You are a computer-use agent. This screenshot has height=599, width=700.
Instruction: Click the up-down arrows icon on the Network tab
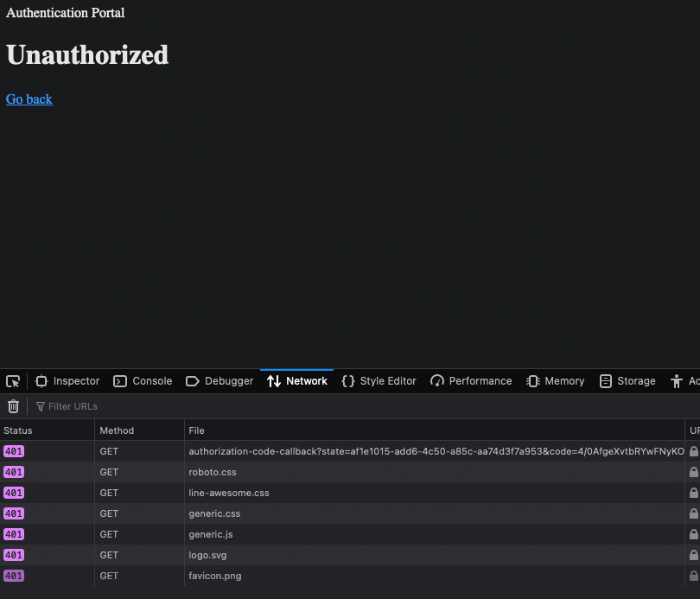272,380
